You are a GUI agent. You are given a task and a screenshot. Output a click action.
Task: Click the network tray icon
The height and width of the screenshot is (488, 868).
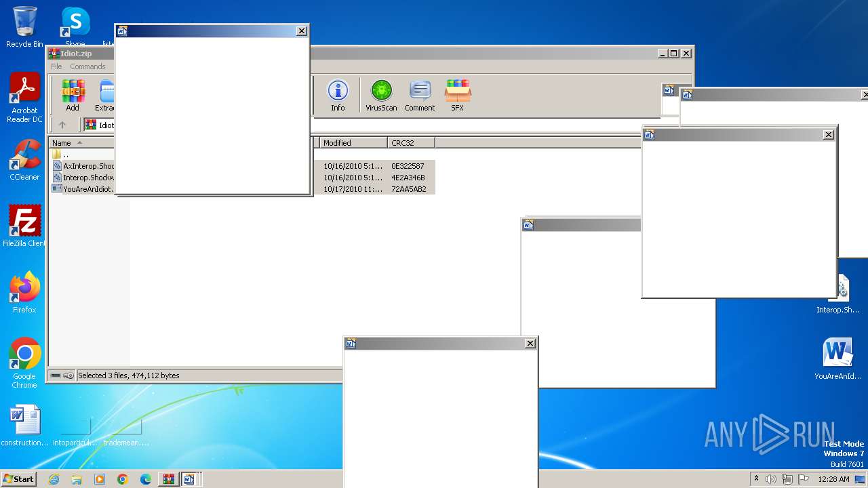click(x=787, y=479)
